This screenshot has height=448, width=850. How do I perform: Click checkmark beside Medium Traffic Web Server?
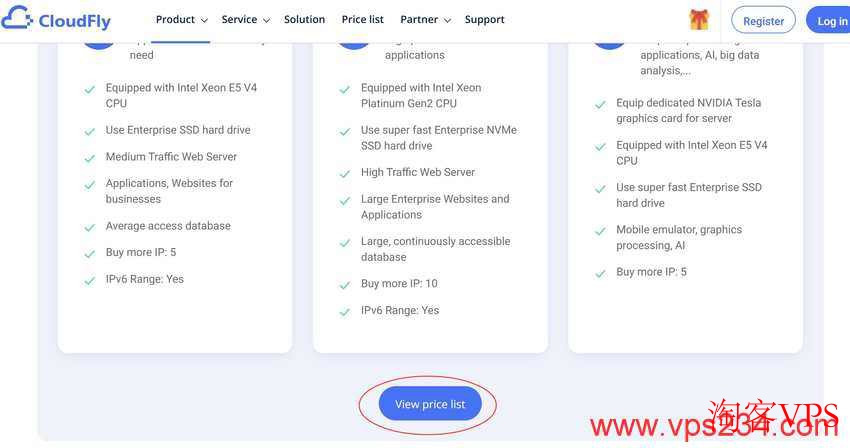[x=90, y=158]
